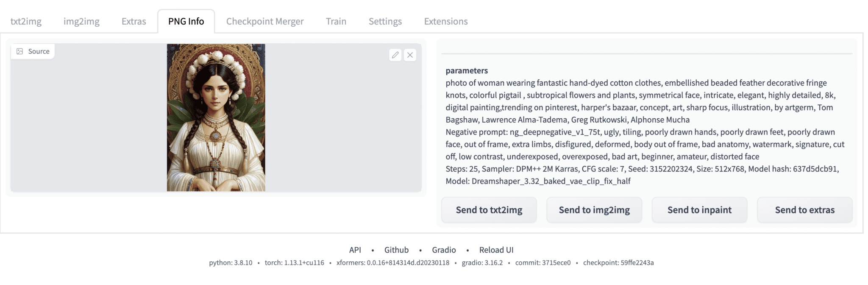Click the uploaded woman portrait thumbnail
868x285 pixels.
click(216, 117)
